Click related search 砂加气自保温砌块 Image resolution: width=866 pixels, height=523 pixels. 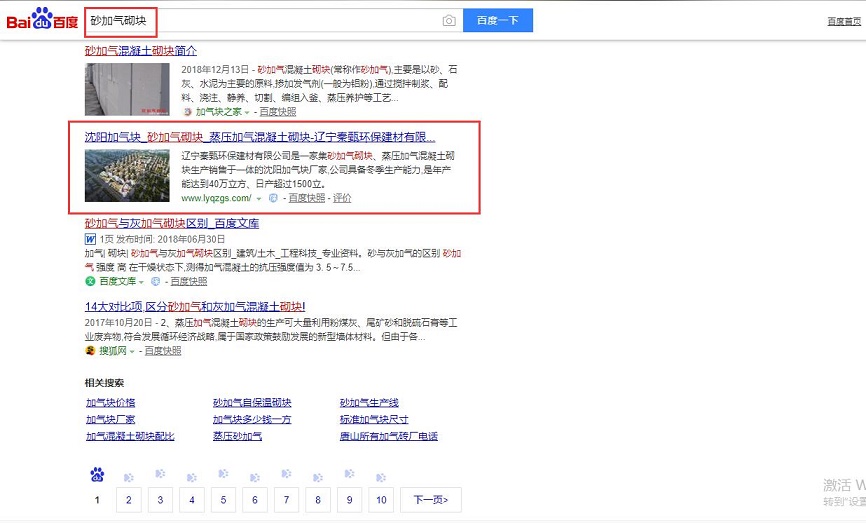click(252, 403)
